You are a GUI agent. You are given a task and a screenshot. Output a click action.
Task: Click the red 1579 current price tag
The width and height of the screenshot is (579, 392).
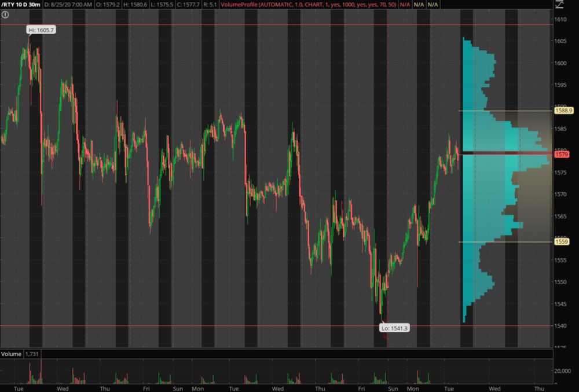tap(561, 154)
